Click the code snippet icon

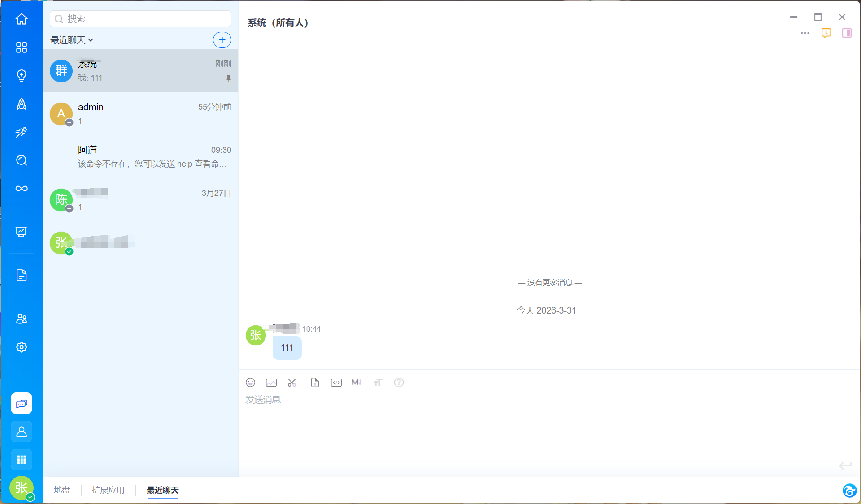(x=336, y=382)
